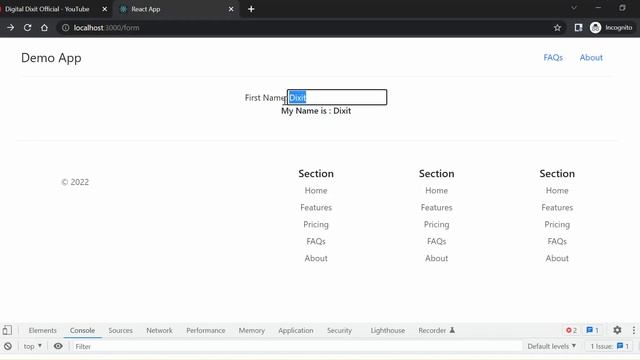This screenshot has width=640, height=360.
Task: Click the Incognito profile icon
Action: (596, 28)
